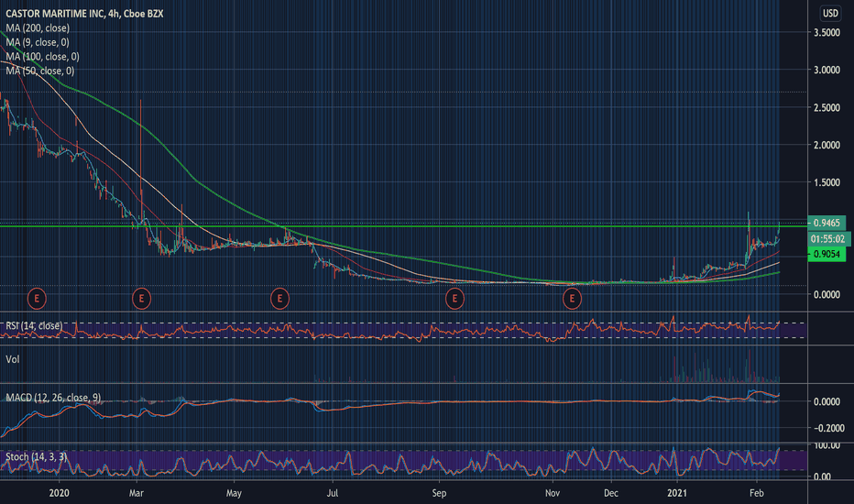Click the earnings marker at March
This screenshot has width=854, height=504.
tap(142, 299)
